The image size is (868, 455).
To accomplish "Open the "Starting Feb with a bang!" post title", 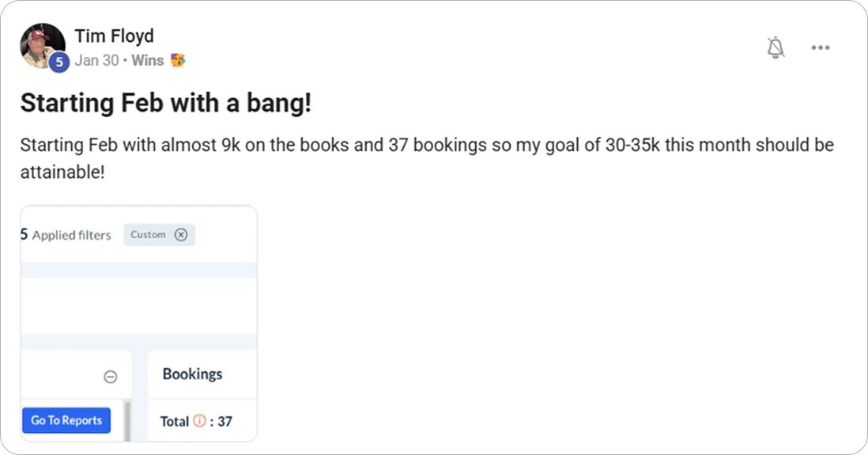I will [166, 104].
